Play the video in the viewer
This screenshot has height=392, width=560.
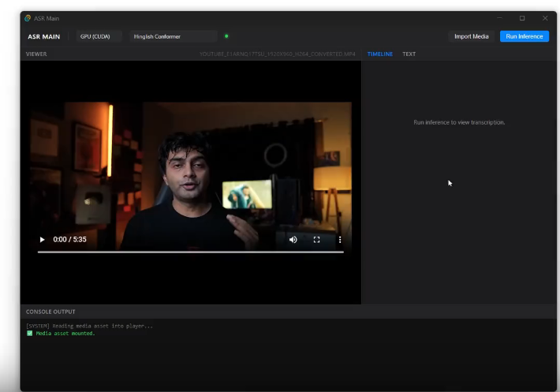(x=42, y=240)
